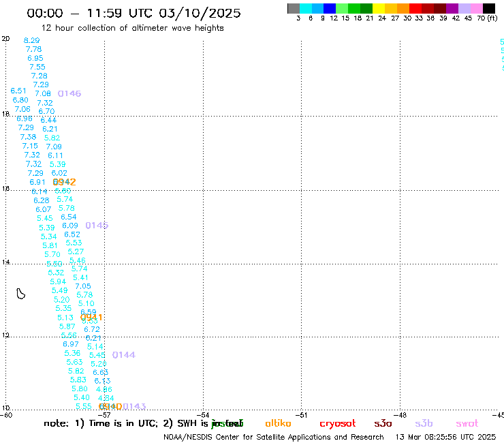Click the -48 longitude axis label
This screenshot has height=443, width=504.
click(400, 415)
